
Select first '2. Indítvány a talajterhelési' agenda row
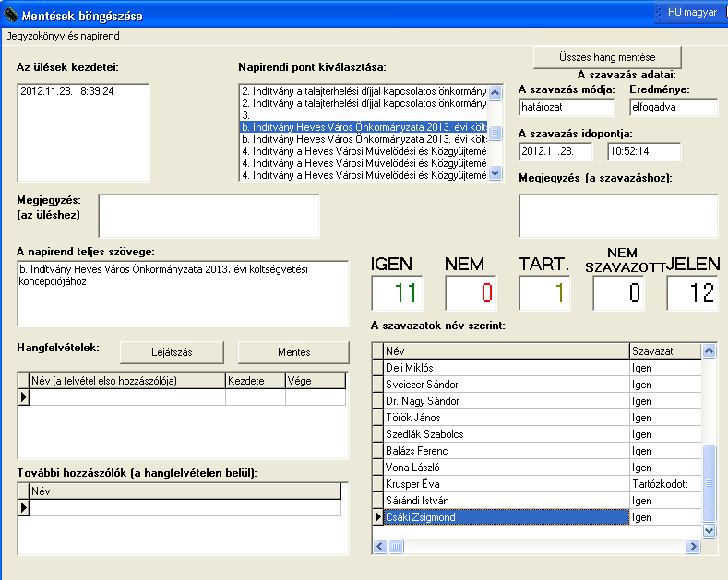click(364, 91)
